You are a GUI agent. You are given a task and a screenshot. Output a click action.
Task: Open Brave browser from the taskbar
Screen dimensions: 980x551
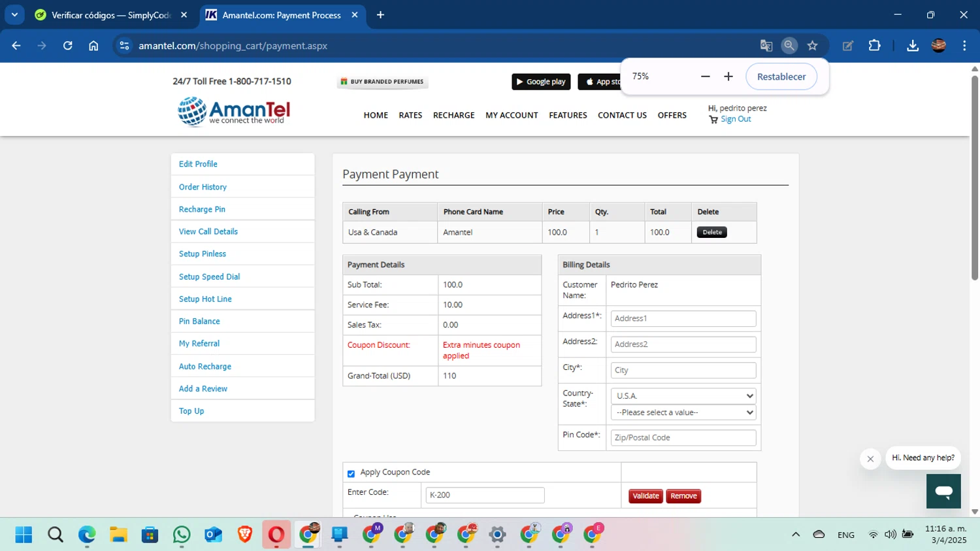(x=245, y=535)
